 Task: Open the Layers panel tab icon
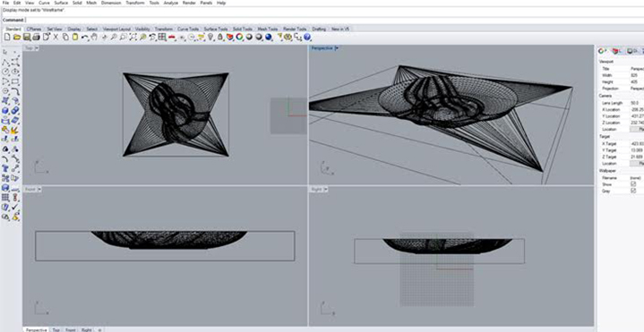click(616, 51)
